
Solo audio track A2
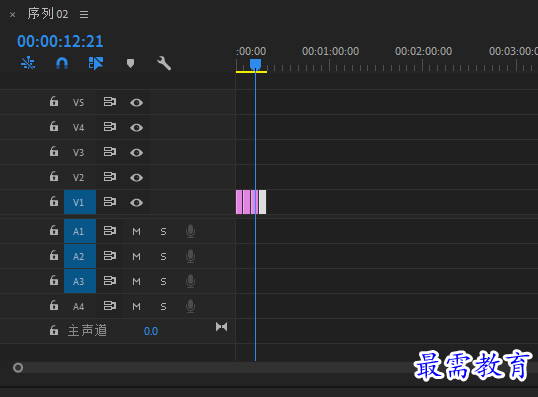coord(163,257)
